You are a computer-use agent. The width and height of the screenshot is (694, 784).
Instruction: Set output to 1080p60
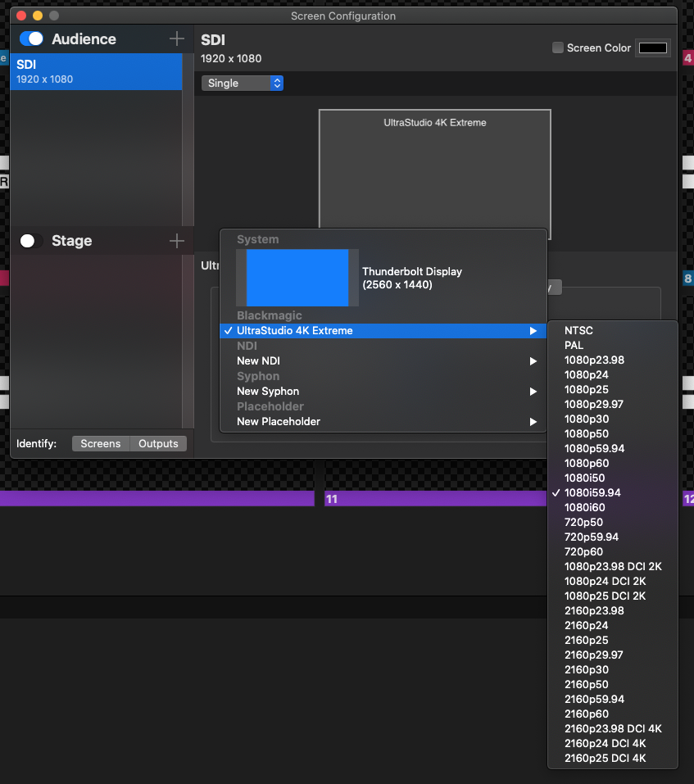[613, 464]
